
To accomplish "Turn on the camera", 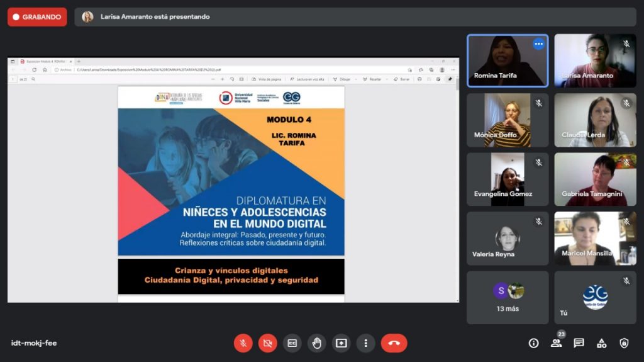I will tap(267, 343).
